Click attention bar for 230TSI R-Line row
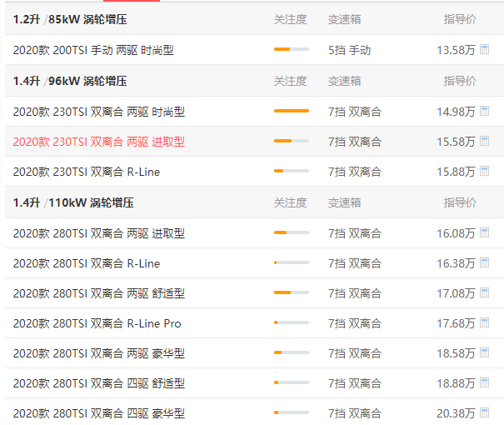The height and width of the screenshot is (425, 504). tap(292, 171)
